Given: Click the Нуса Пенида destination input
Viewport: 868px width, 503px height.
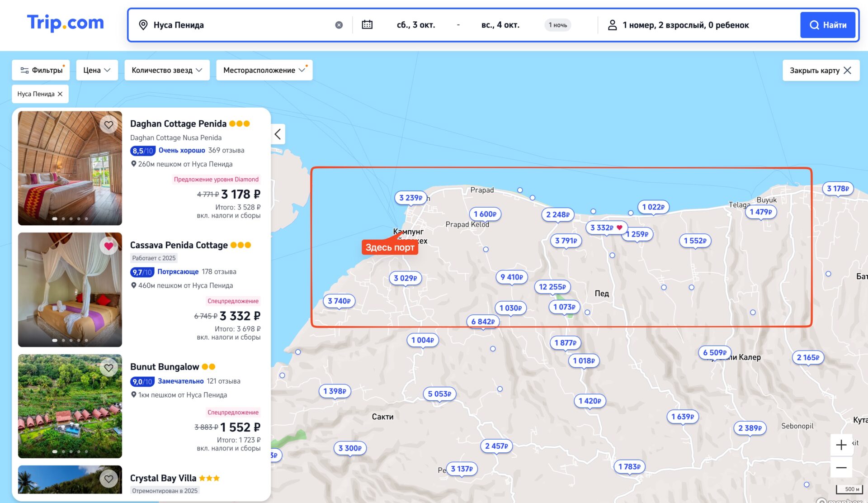Looking at the screenshot, I should 240,25.
